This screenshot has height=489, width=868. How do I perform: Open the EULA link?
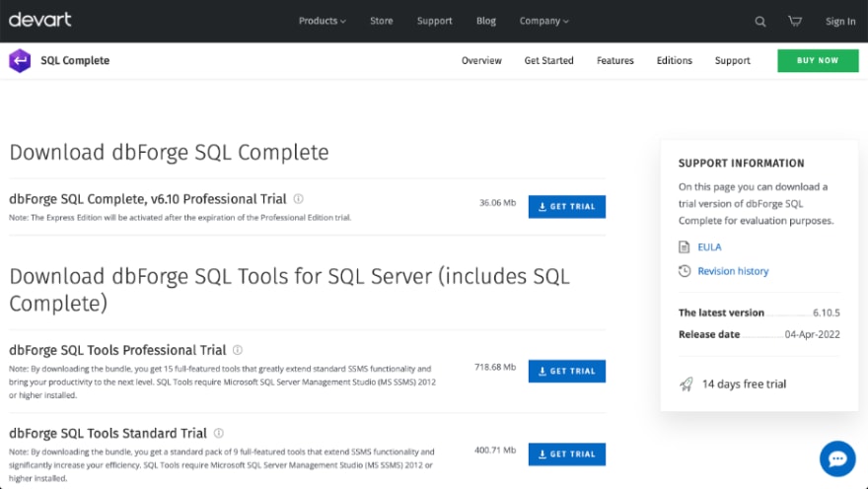709,247
